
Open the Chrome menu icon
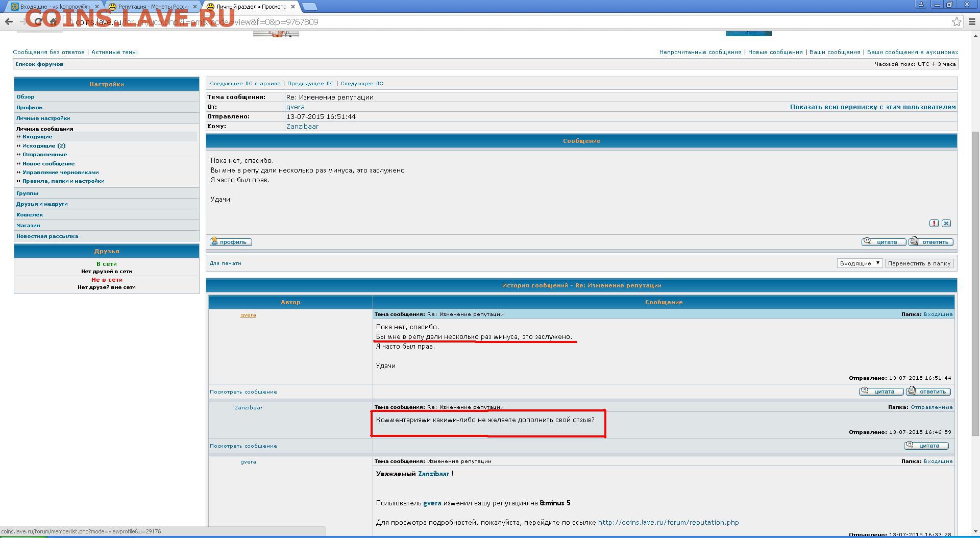point(972,21)
